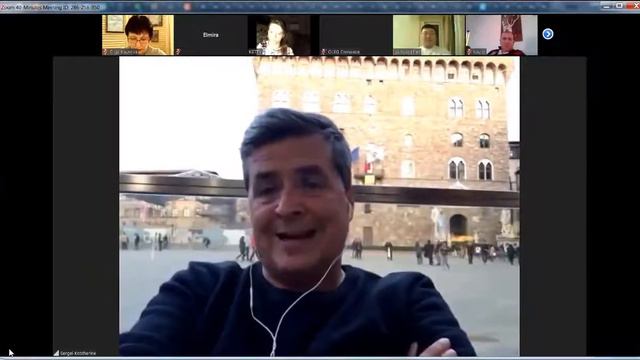The width and height of the screenshot is (640, 360).
Task: Select thumbnail of woman in dark room
Action: coord(283,35)
